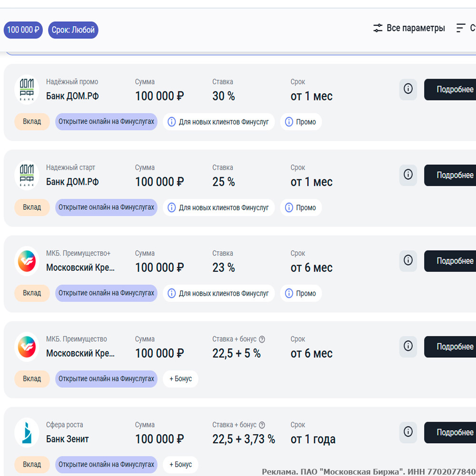Screen dimensions: 476x476
Task: Click Открытие онлайн на Финуслугах on the 23 % card
Action: point(106,293)
